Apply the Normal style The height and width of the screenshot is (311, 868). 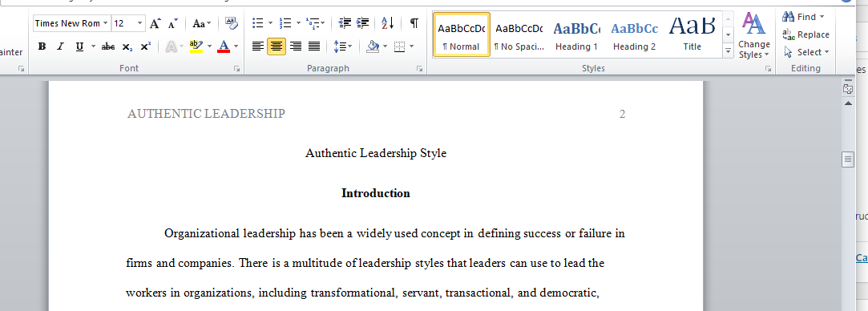point(461,34)
